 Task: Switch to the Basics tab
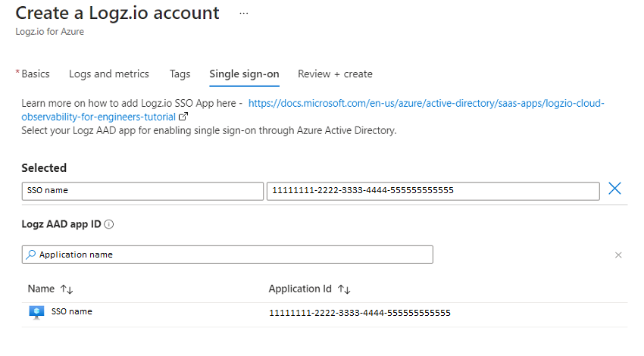click(35, 74)
